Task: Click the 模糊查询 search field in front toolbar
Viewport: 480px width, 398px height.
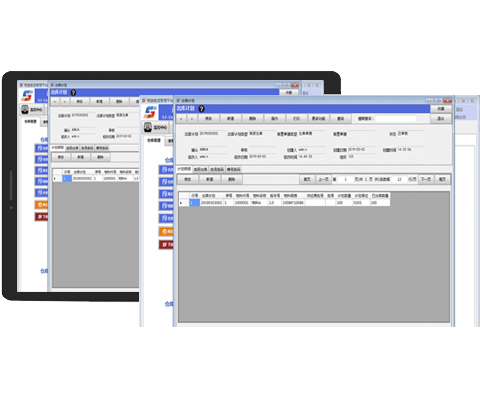Action: tap(396, 119)
